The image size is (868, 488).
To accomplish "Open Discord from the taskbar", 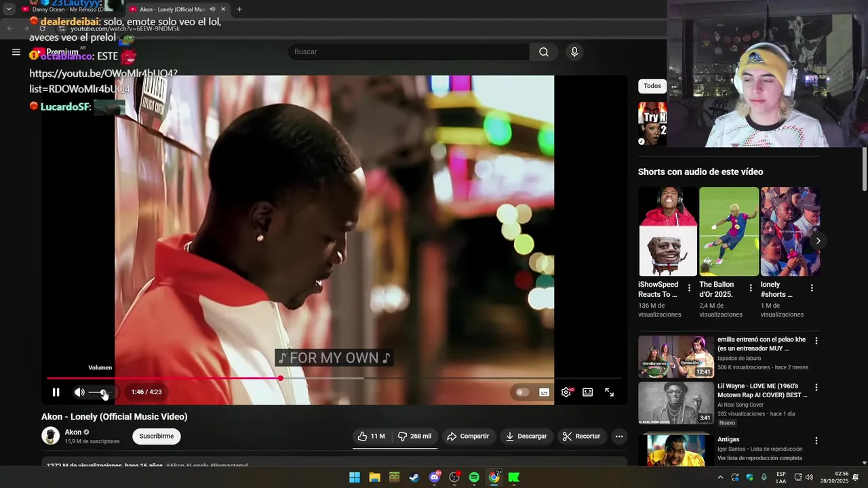I will (434, 477).
